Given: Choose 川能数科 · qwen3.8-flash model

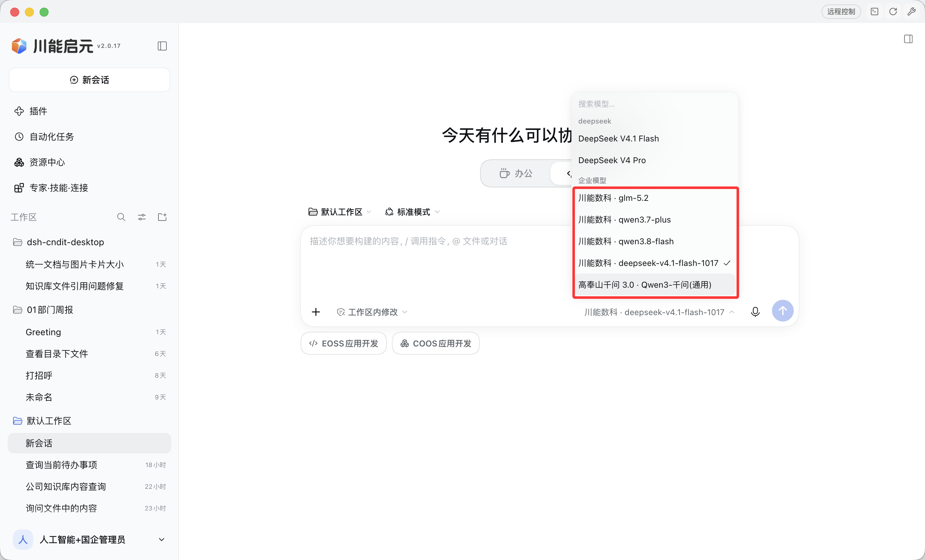Looking at the screenshot, I should pyautogui.click(x=655, y=241).
